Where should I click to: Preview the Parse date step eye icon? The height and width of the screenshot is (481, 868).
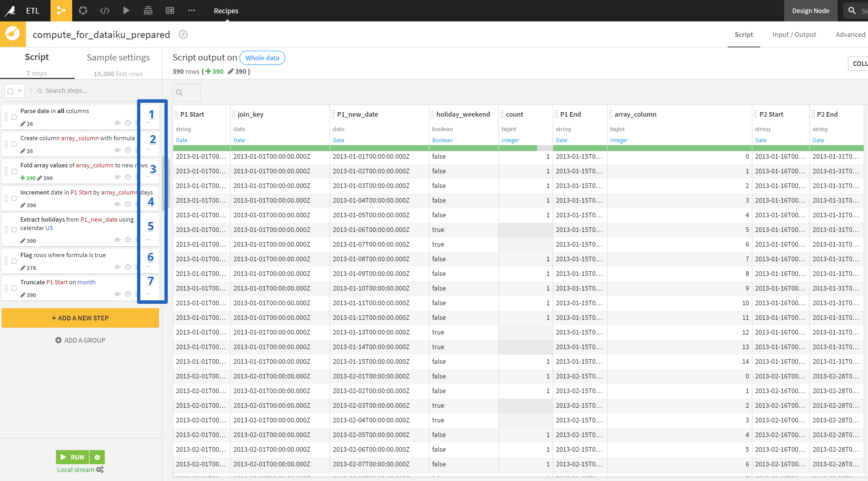pos(117,123)
